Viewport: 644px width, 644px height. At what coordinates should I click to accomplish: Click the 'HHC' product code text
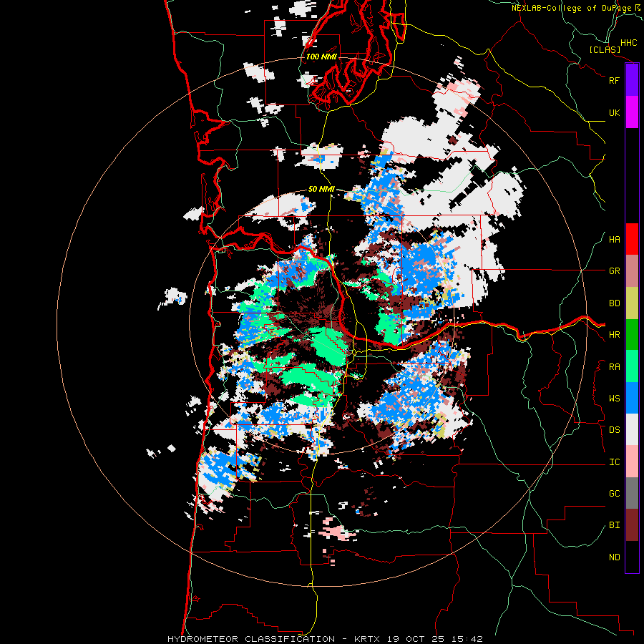628,43
